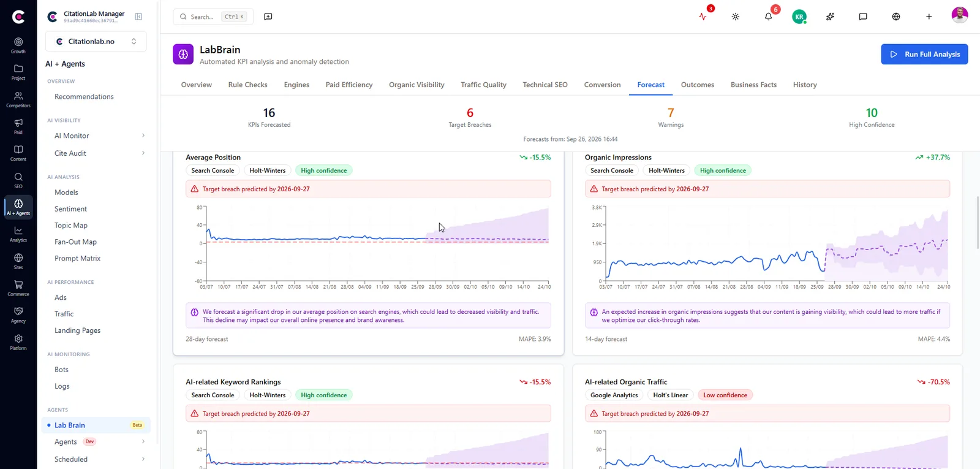980x469 pixels.
Task: Open Recommendations in the sidebar
Action: click(84, 96)
